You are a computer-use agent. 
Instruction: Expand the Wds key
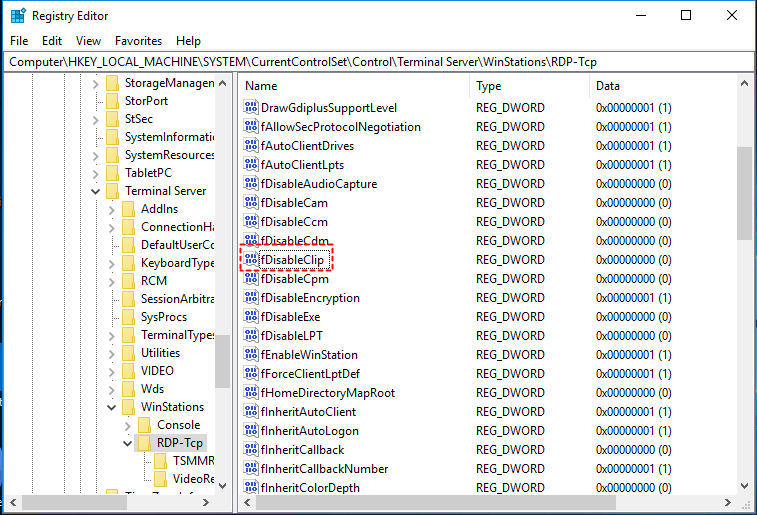coord(112,390)
